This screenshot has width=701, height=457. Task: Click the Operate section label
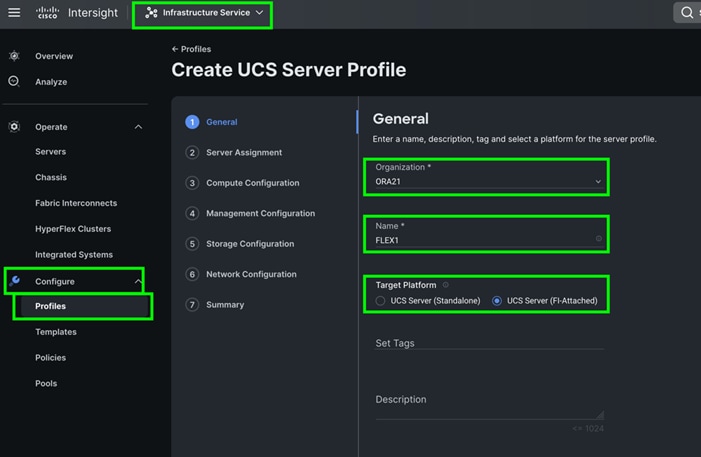(51, 127)
